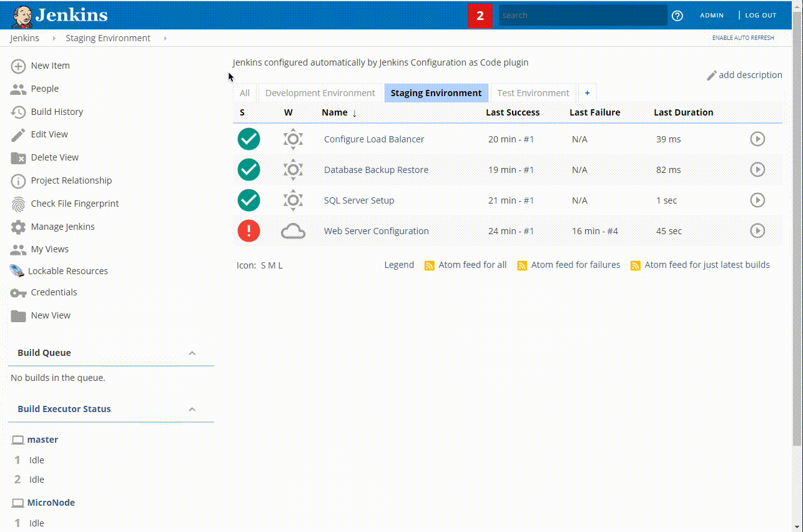Open the Web Server Configuration job

(x=377, y=231)
